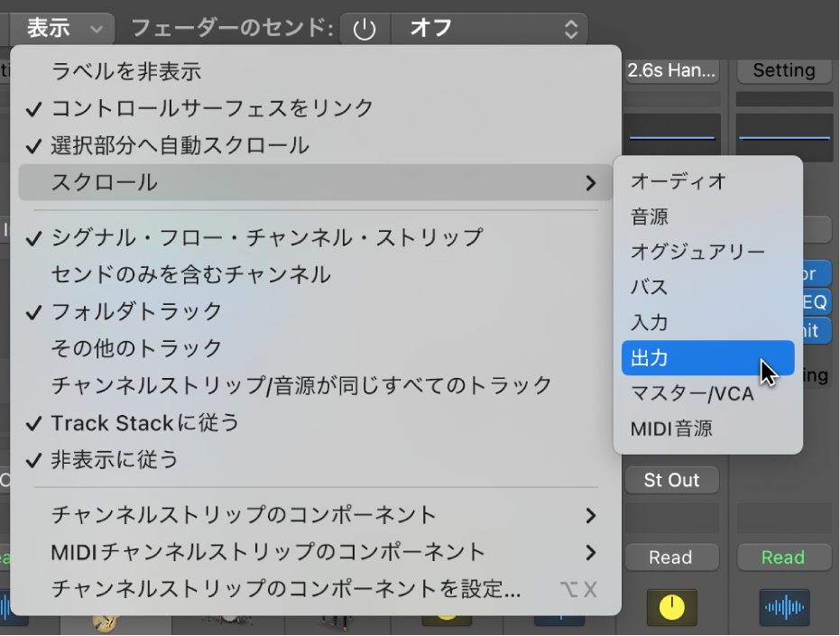This screenshot has height=636, width=840.
Task: Select マスター/VCA in scroll submenu
Action: pyautogui.click(x=707, y=393)
